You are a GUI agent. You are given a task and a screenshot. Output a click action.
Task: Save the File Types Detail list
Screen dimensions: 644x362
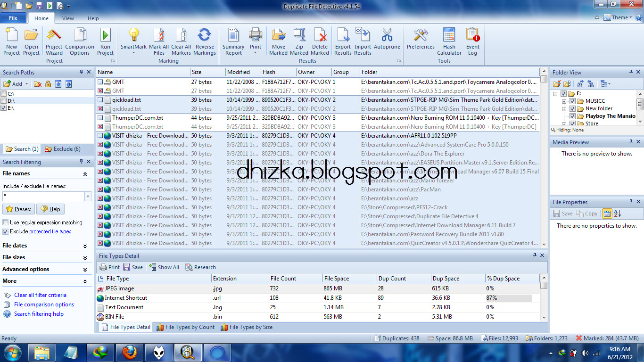tap(133, 267)
